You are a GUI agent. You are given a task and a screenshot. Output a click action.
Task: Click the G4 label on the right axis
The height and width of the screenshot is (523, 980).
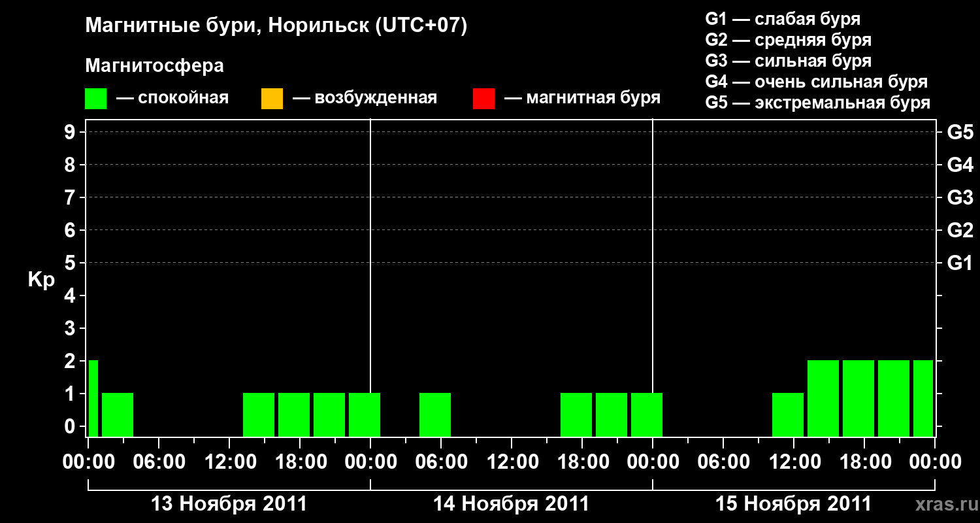click(x=960, y=165)
